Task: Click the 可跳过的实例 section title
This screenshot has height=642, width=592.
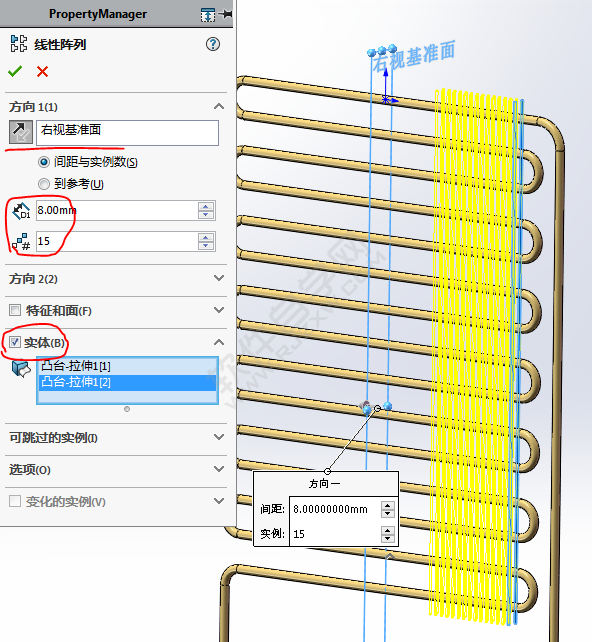Action: 54,438
